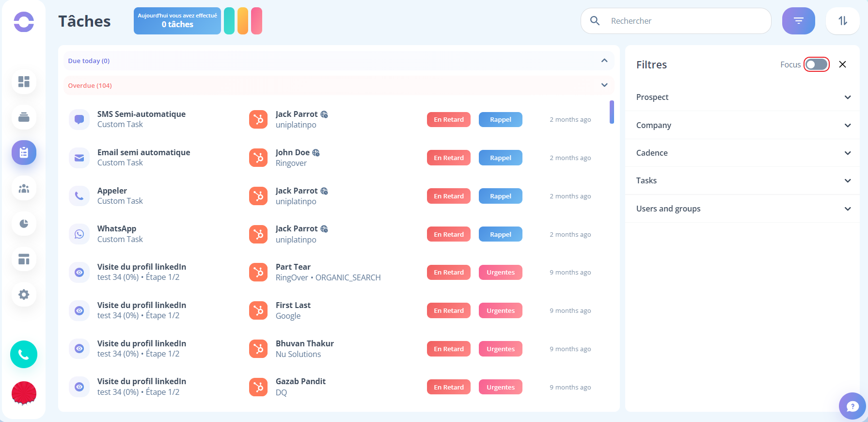Viewport: 868px width, 422px height.
Task: Open the templates layout icon in sidebar
Action: pos(24,259)
